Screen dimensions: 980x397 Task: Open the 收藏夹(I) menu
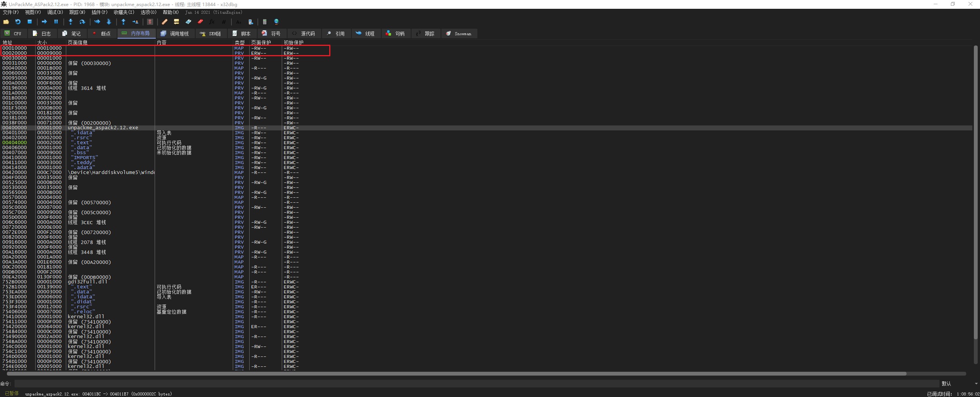coord(124,12)
